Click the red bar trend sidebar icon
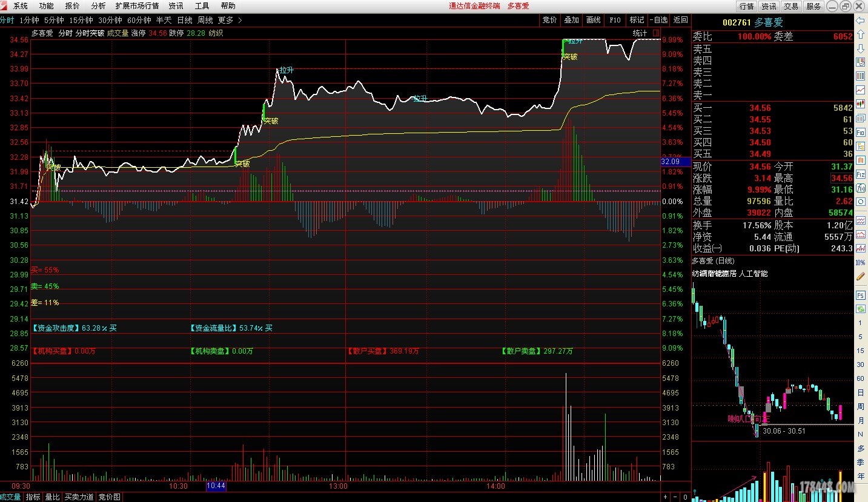 pos(860,248)
